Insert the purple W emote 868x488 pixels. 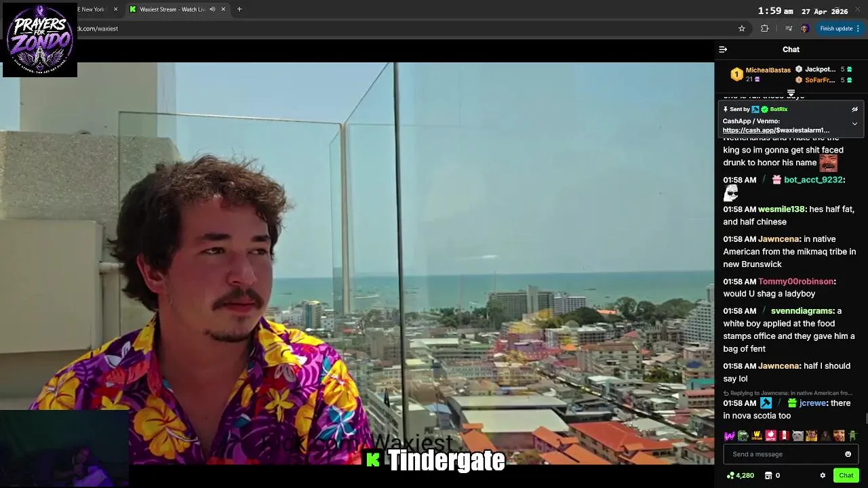tap(729, 436)
